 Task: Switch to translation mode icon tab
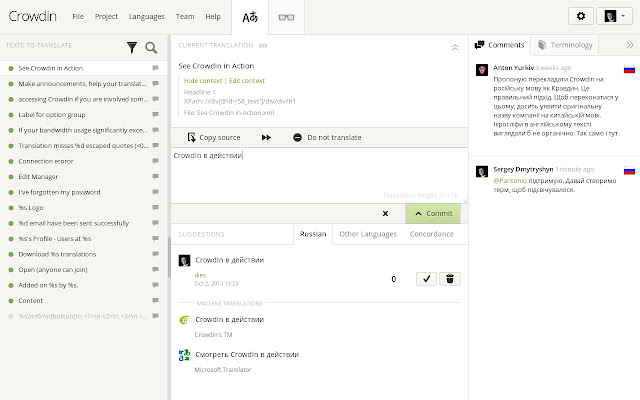point(250,17)
